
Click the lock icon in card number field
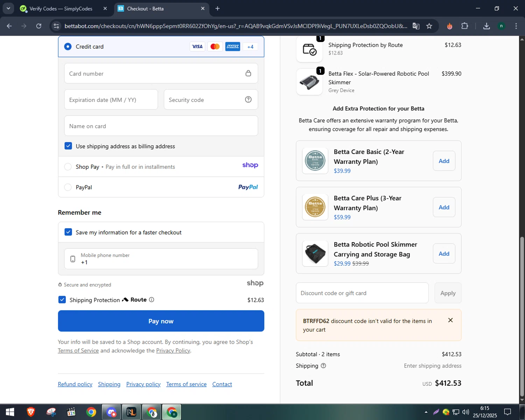(248, 73)
